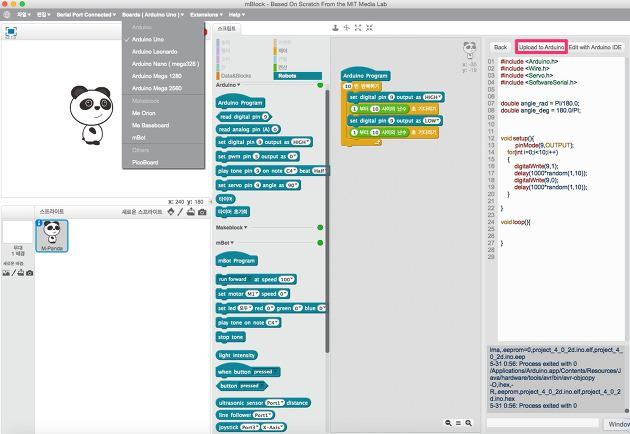Image resolution: width=630 pixels, height=434 pixels.
Task: Click the panda sprite on the stage
Action: coord(91,115)
